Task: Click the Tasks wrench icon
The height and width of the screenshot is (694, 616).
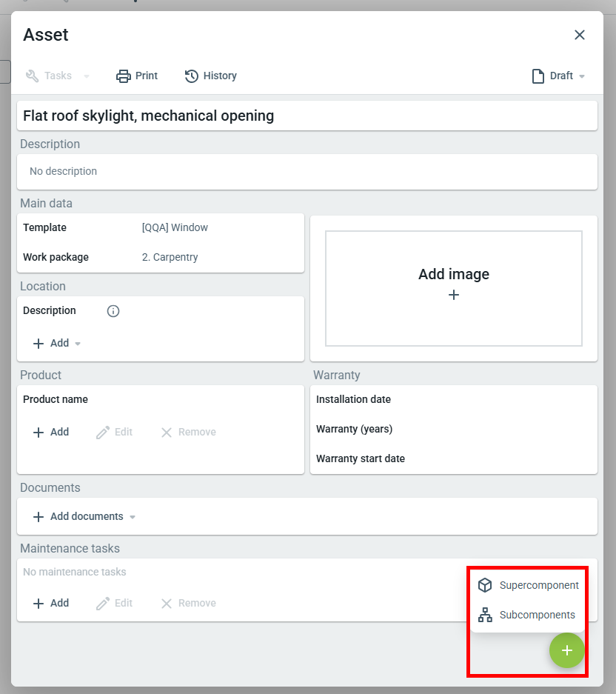Action: click(32, 76)
